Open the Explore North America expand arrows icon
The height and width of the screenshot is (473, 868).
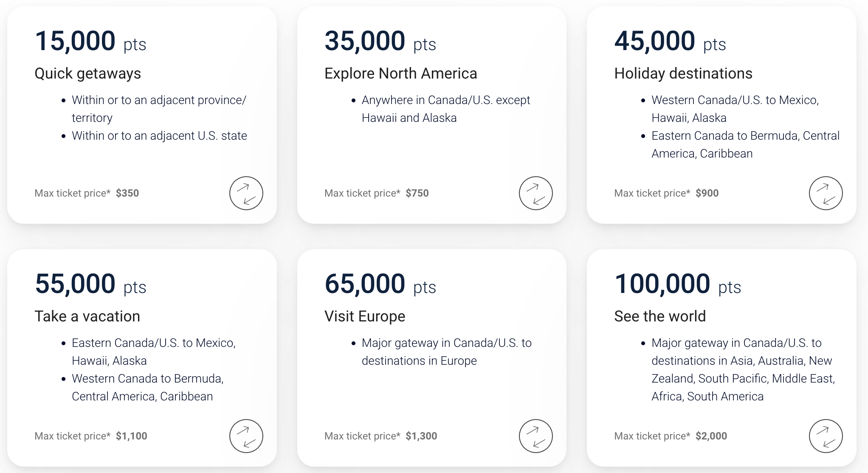pyautogui.click(x=535, y=193)
